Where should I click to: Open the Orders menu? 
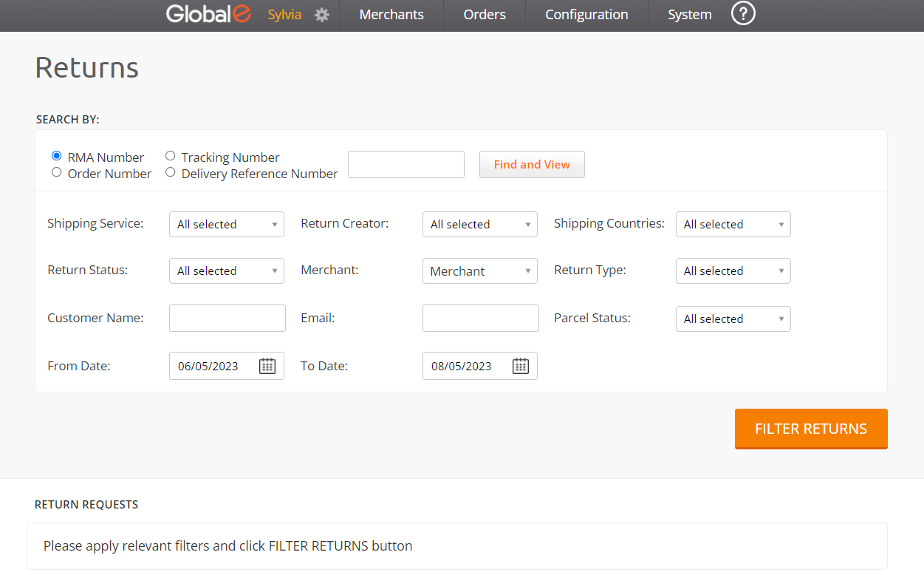pyautogui.click(x=485, y=15)
